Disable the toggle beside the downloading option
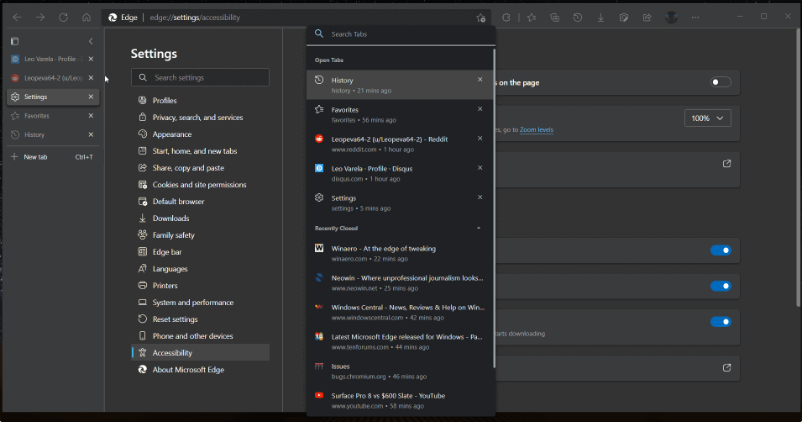The width and height of the screenshot is (802, 422). [720, 322]
